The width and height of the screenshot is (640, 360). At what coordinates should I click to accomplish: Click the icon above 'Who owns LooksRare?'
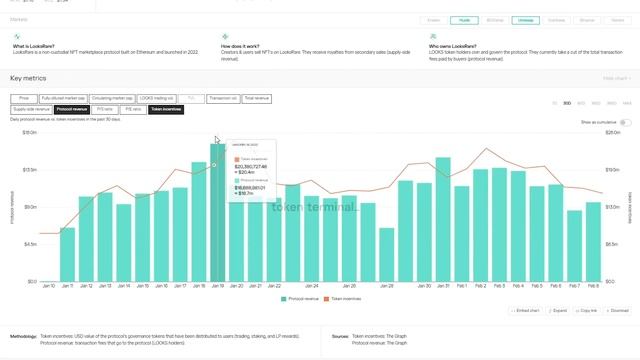(433, 37)
